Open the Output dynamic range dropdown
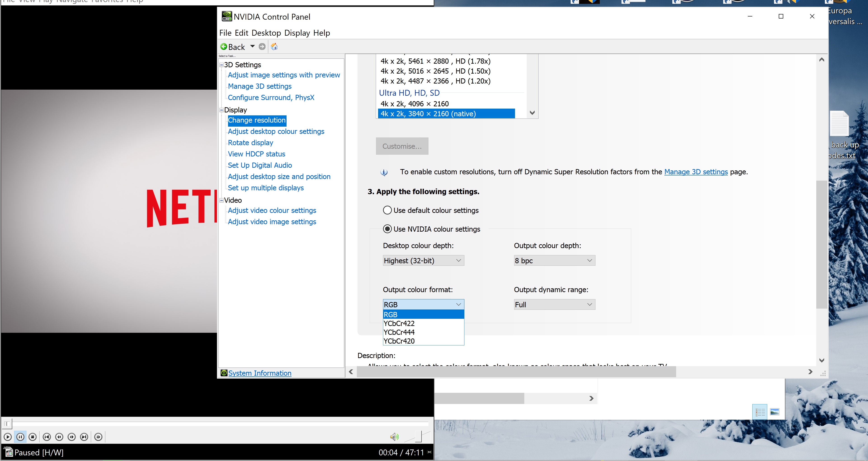 coord(554,304)
